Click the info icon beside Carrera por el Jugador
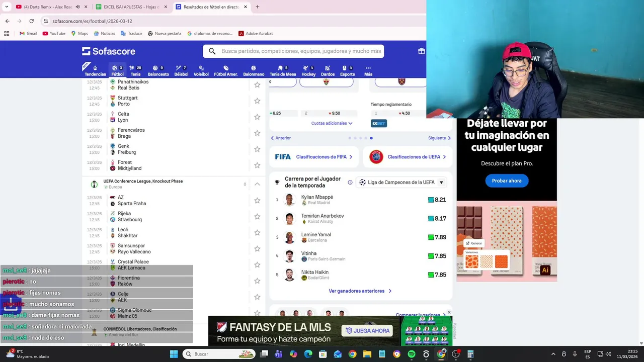This screenshot has height=362, width=644. pyautogui.click(x=350, y=183)
